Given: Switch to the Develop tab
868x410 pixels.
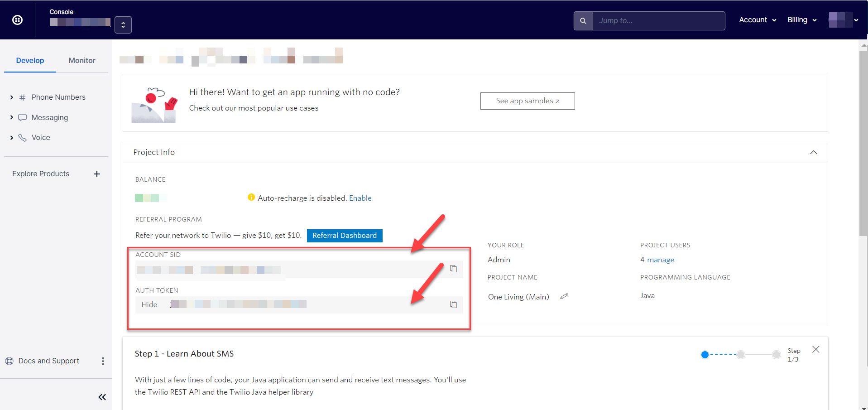Looking at the screenshot, I should click(x=30, y=61).
